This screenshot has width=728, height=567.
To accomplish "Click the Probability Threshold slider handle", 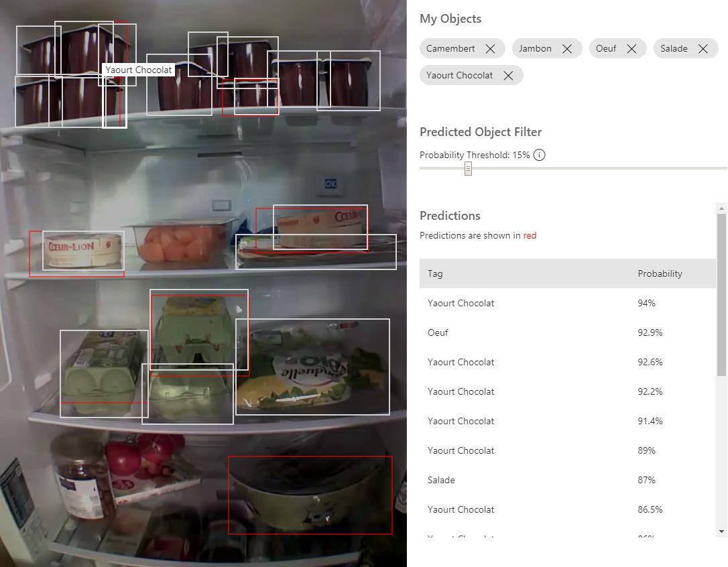I will tap(468, 168).
